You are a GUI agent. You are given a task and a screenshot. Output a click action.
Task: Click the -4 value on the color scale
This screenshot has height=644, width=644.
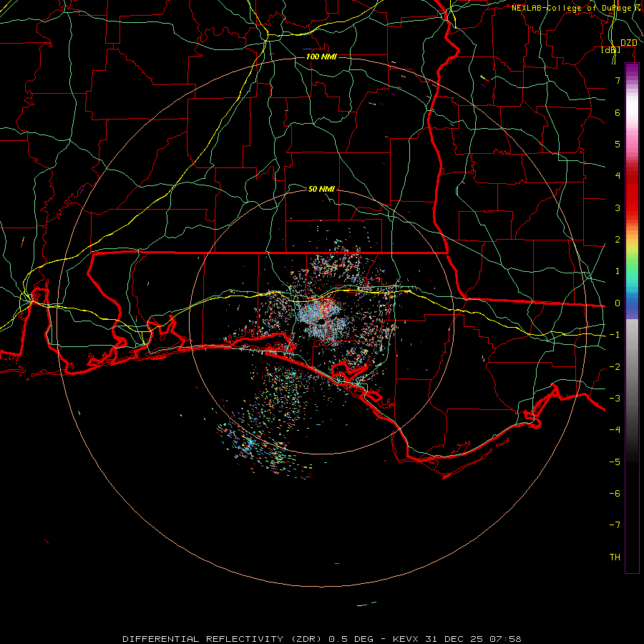pyautogui.click(x=615, y=430)
